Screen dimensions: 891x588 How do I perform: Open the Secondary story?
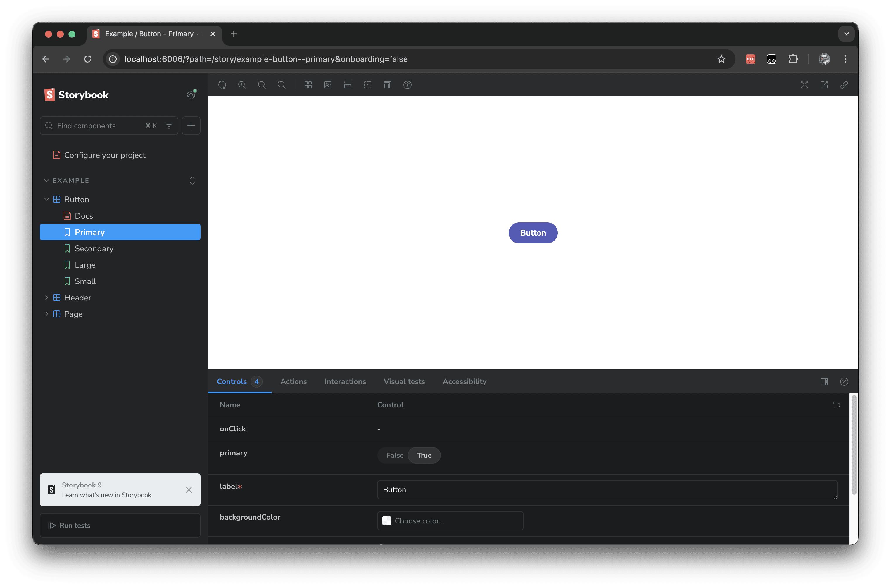(94, 249)
